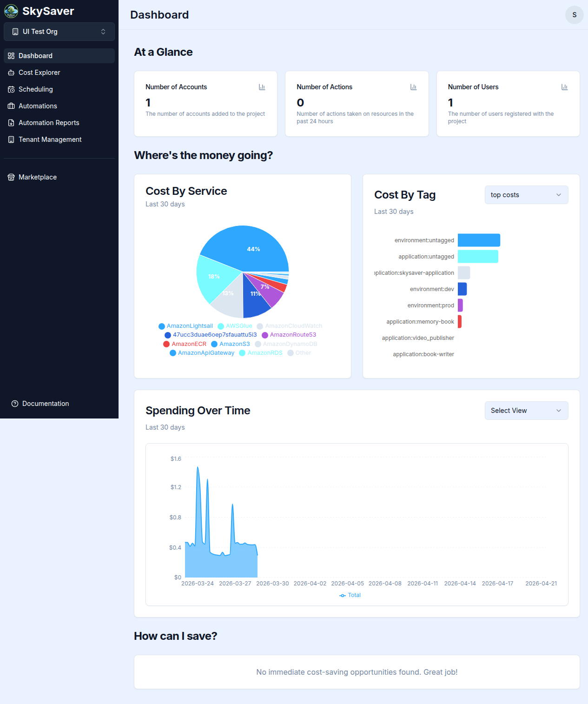Image resolution: width=588 pixels, height=704 pixels.
Task: Toggle AmazonLightsail legend entry
Action: pos(185,326)
